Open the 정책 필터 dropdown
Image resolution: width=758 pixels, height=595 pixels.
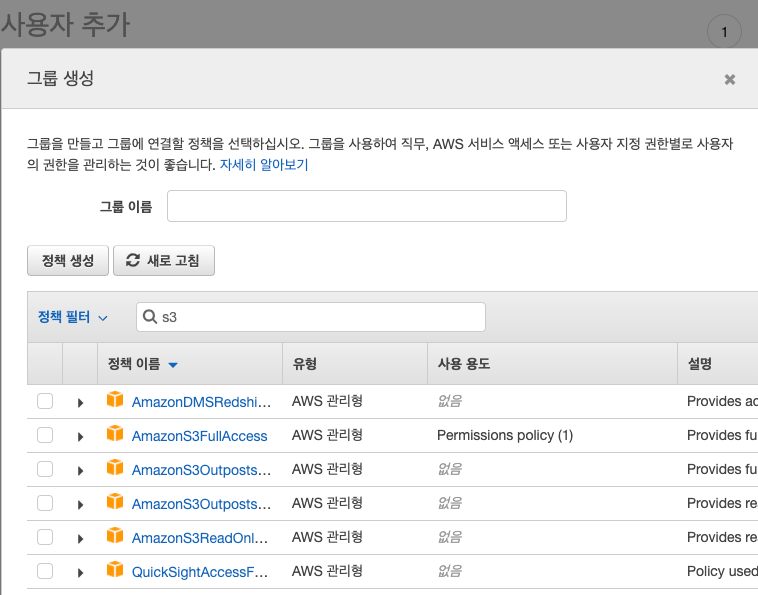(73, 317)
